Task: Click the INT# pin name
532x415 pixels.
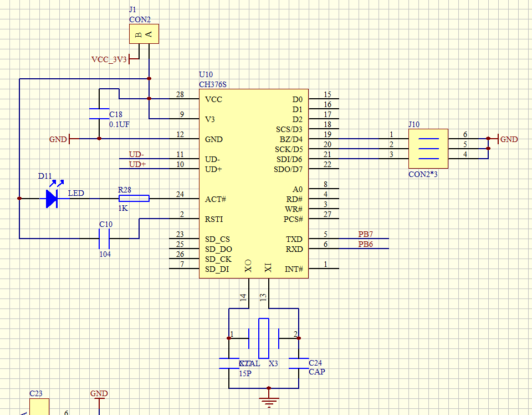Action: pyautogui.click(x=294, y=269)
